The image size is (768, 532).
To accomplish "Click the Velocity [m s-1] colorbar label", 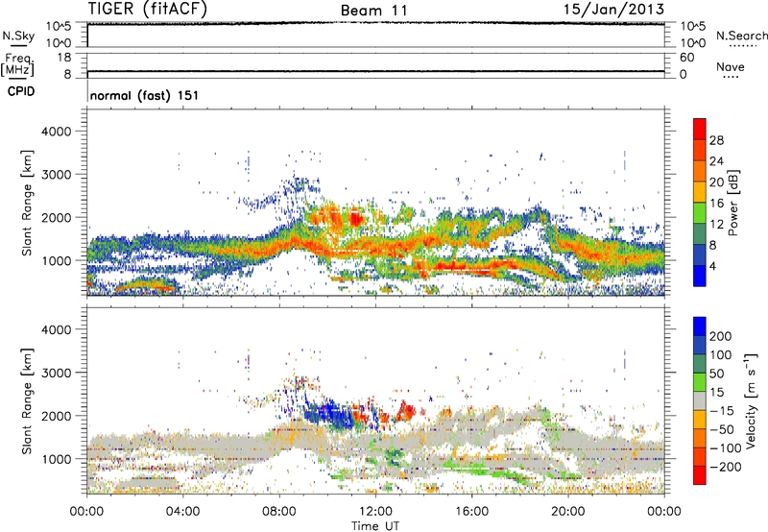I will 751,400.
